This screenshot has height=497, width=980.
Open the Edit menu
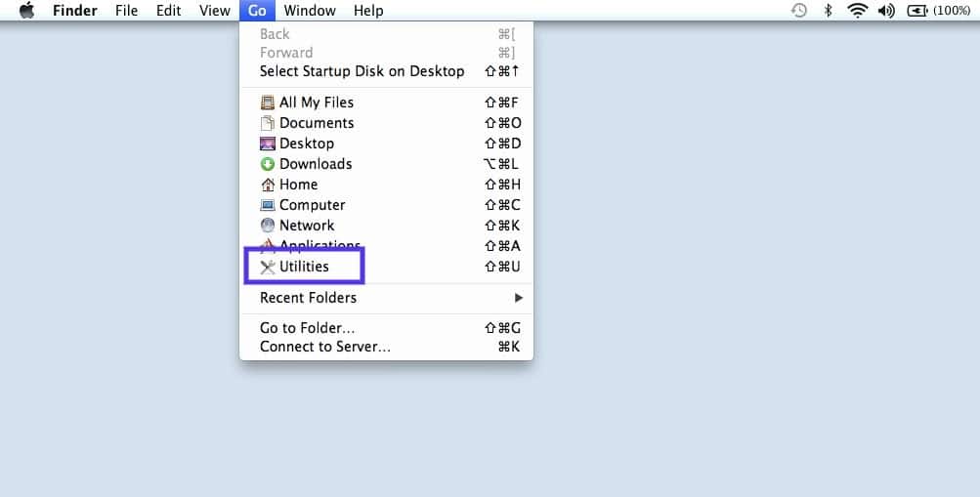tap(168, 11)
